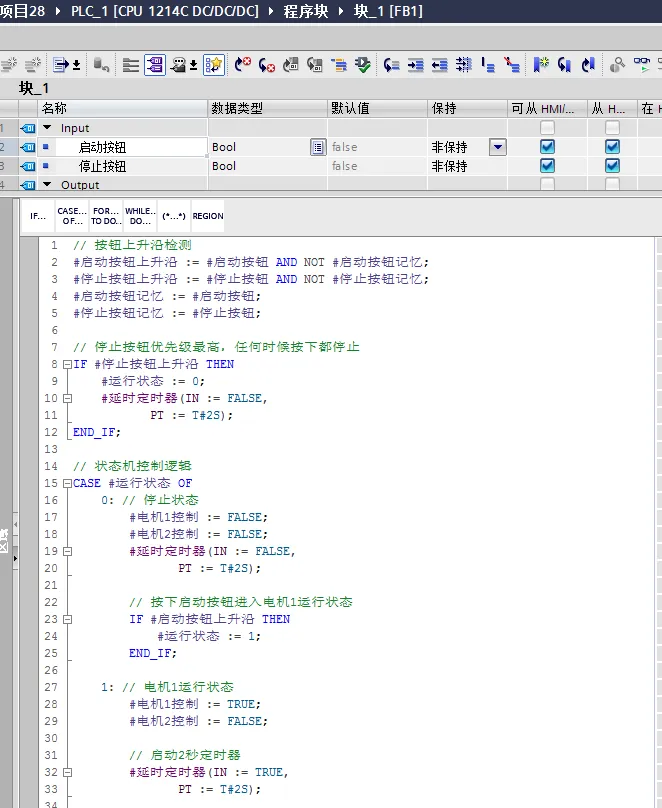The width and height of the screenshot is (662, 808).
Task: Click the insert row toolbar icon
Action: click(9, 65)
